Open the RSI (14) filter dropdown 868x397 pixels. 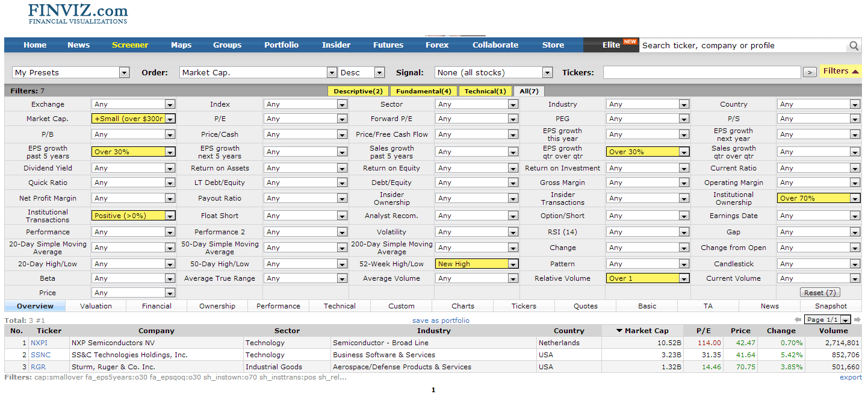[x=648, y=232]
